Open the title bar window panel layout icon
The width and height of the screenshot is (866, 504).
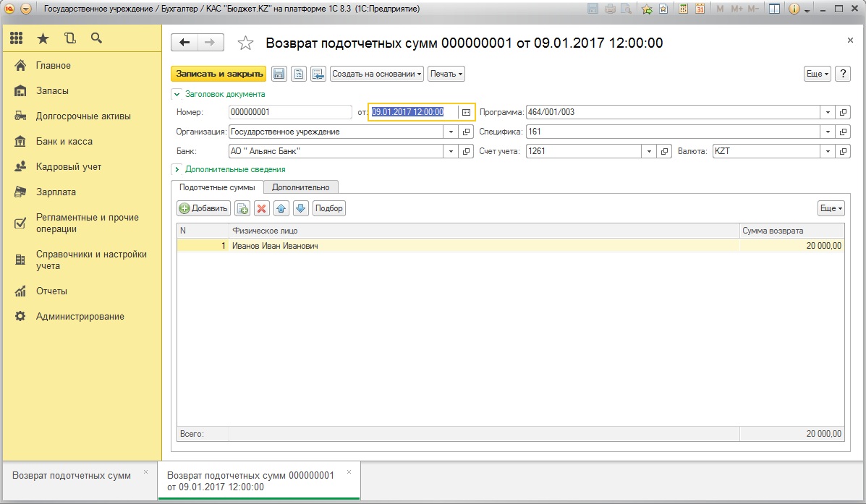point(774,9)
